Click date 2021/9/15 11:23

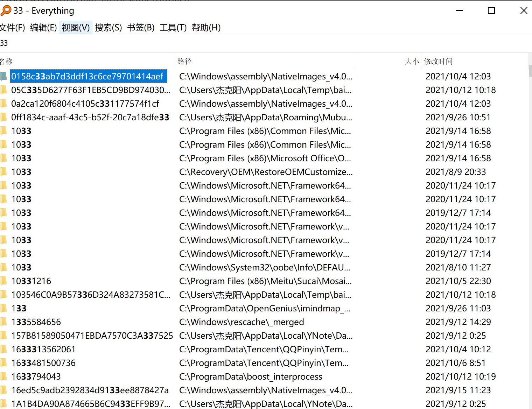458,390
